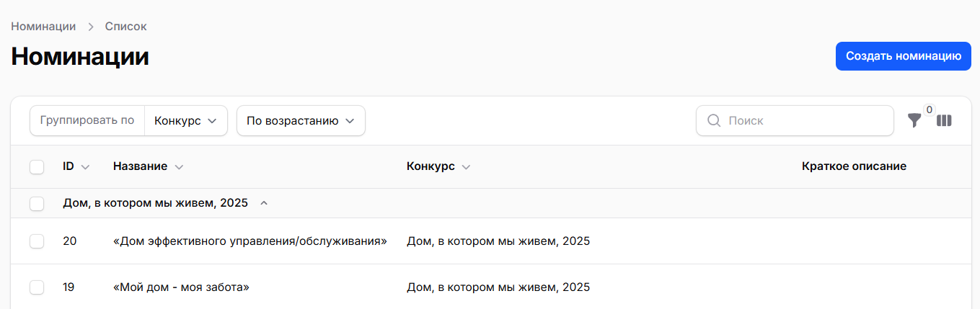Click the Группировать по label
The image size is (980, 309).
tap(87, 120)
